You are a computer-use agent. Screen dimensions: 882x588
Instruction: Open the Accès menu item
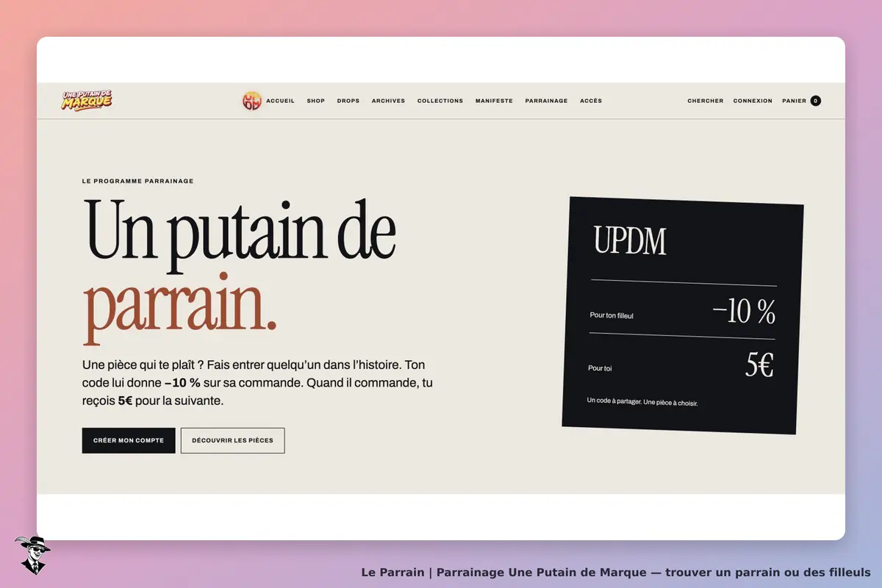point(591,101)
